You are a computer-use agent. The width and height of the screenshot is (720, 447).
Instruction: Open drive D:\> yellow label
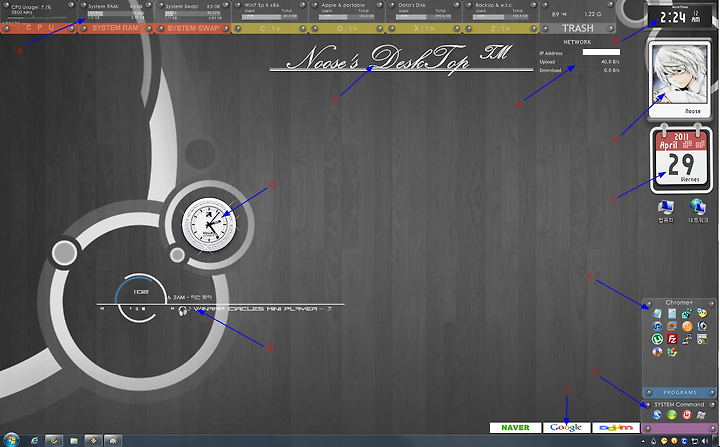pos(347,28)
